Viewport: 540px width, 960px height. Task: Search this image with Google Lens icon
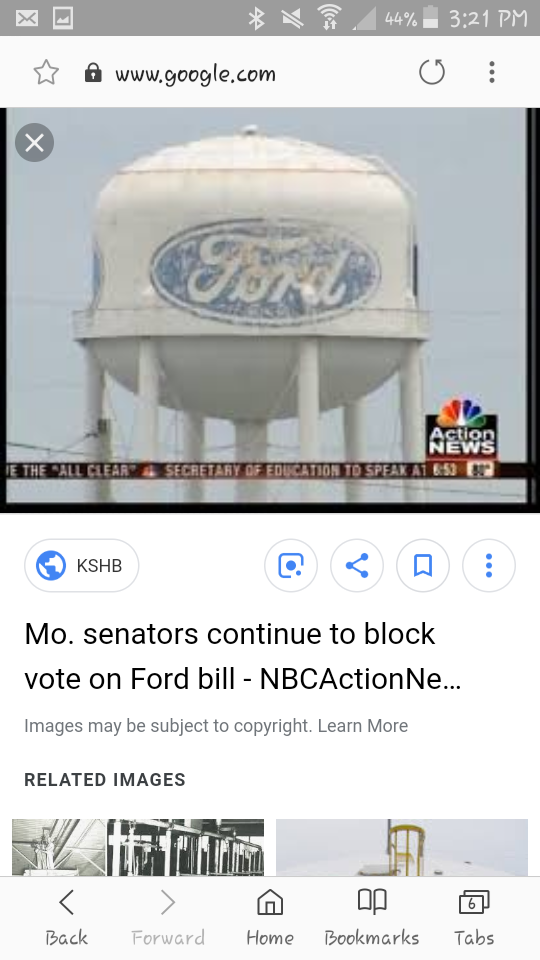[291, 566]
